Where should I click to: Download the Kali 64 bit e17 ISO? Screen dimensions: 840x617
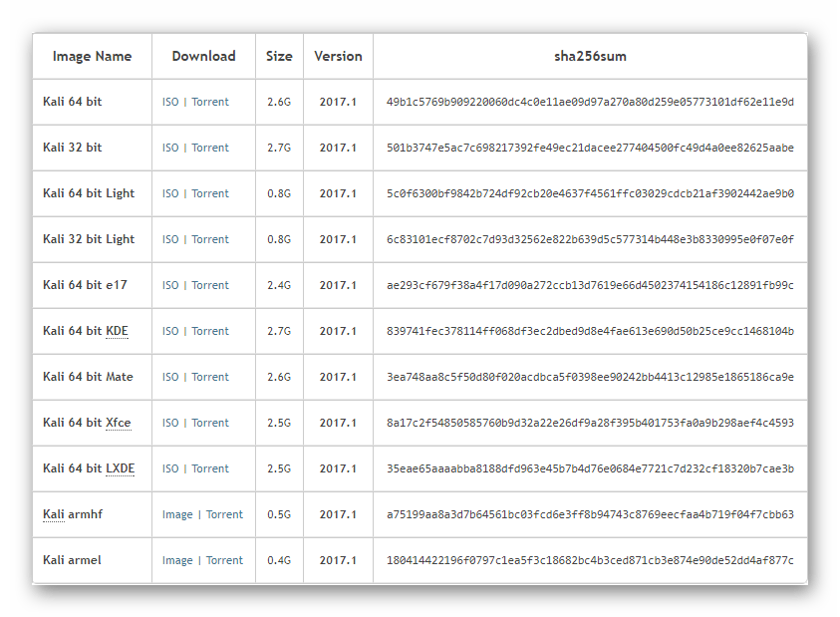[170, 285]
